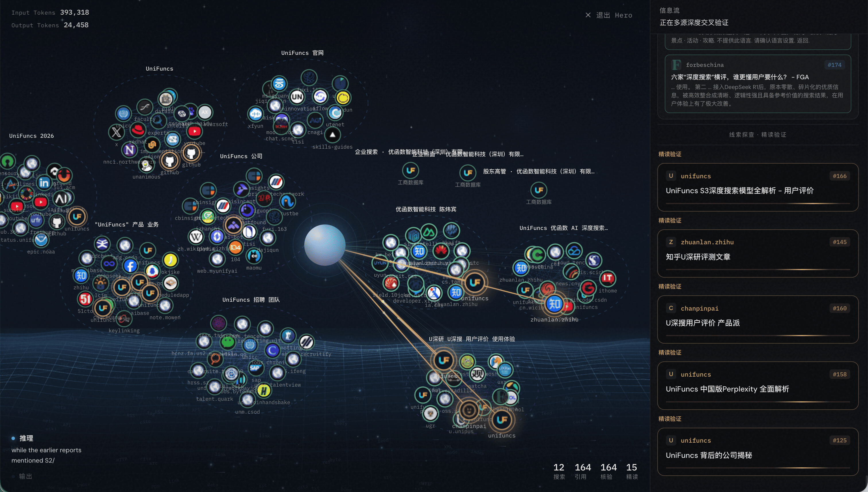Click highlighted unifuncs node in 陈炜宾 cluster
Viewport: 868px width, 492px height.
click(x=475, y=282)
